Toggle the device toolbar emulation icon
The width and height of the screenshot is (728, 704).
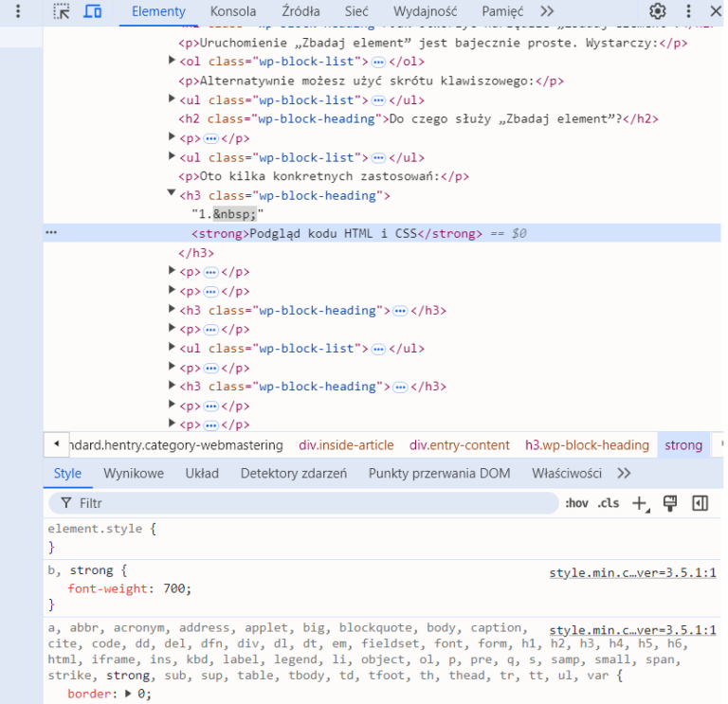(93, 11)
